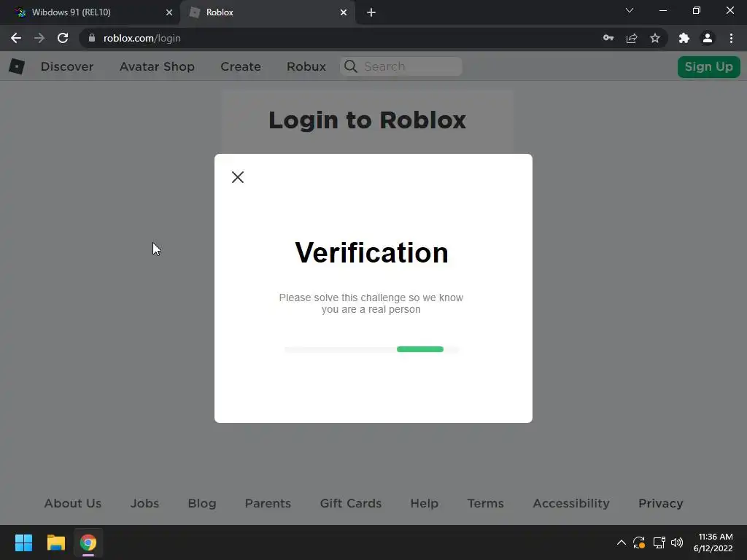747x560 pixels.
Task: Open the Avatar Shop page
Action: (x=158, y=66)
